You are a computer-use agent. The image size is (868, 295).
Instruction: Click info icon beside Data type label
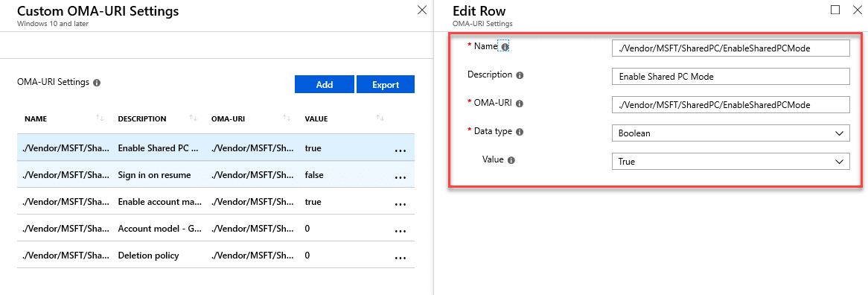coord(520,132)
